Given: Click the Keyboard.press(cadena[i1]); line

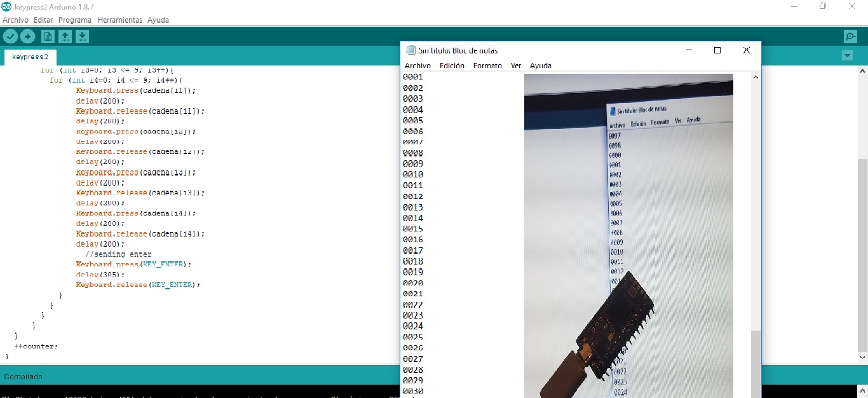Looking at the screenshot, I should (x=136, y=90).
